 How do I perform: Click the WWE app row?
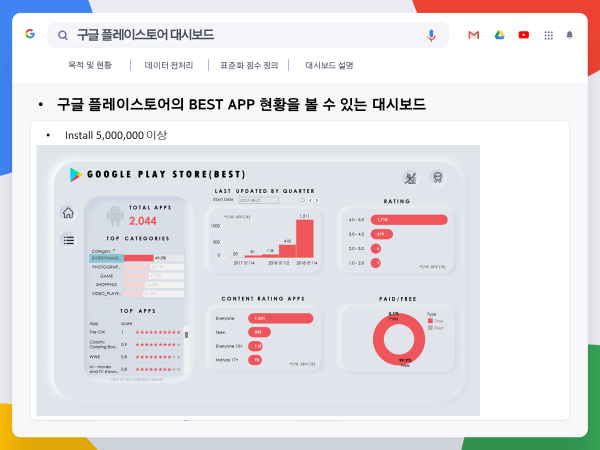(x=135, y=357)
